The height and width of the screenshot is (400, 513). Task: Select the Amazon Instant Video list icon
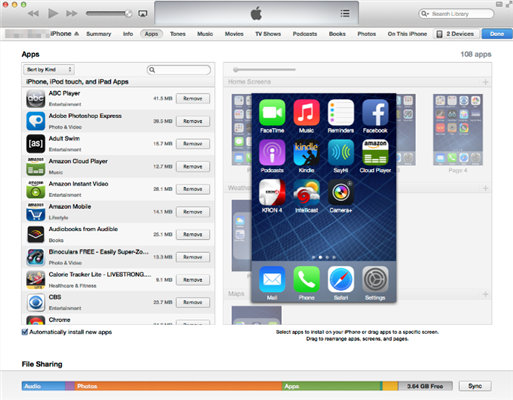coord(36,189)
